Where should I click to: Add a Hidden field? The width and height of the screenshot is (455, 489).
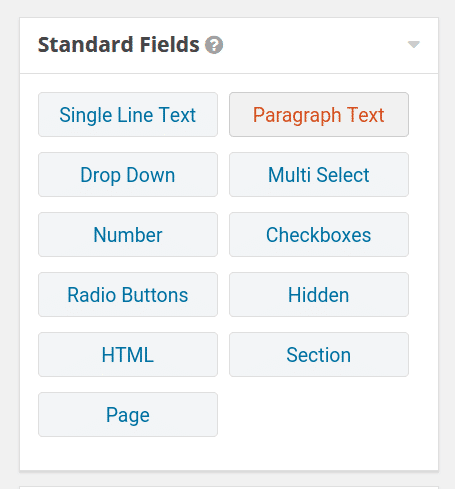coord(319,295)
